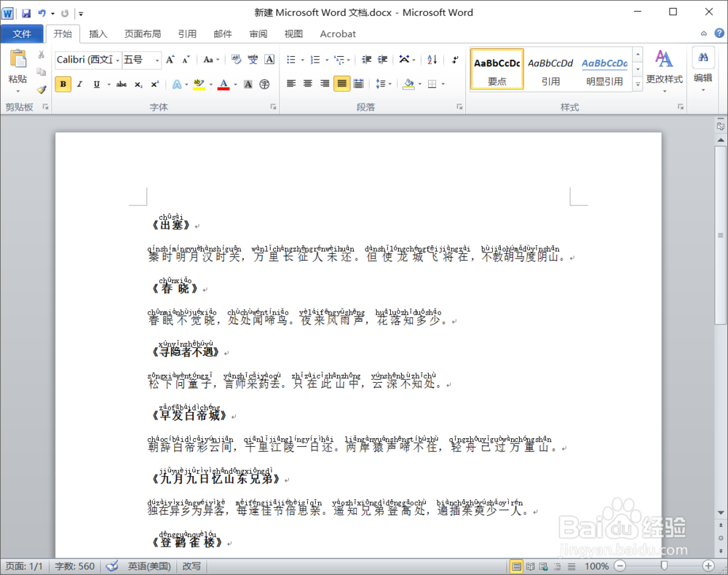Switch to the 引用 References tab
This screenshot has width=728, height=575.
[x=187, y=34]
